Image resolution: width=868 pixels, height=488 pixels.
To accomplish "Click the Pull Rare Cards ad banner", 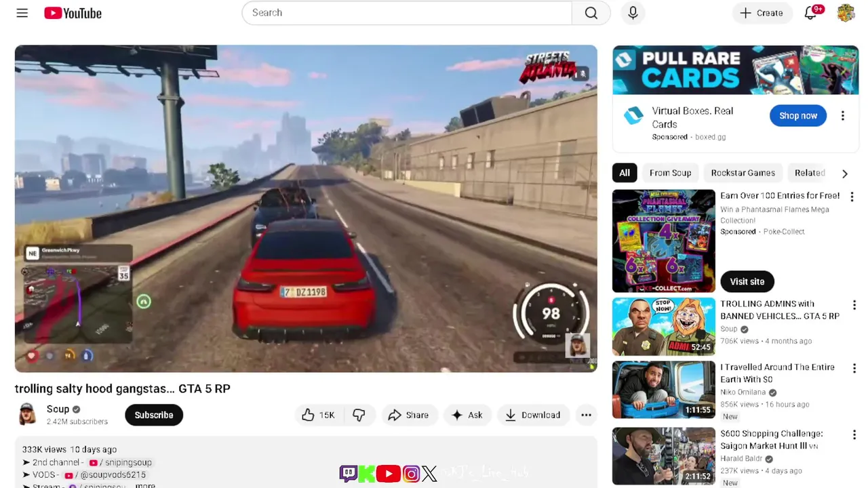I will 735,70.
